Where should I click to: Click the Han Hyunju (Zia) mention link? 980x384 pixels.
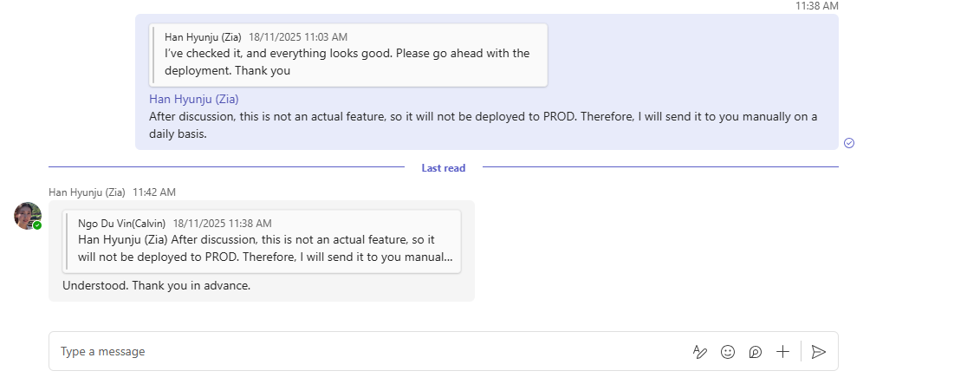(x=194, y=99)
